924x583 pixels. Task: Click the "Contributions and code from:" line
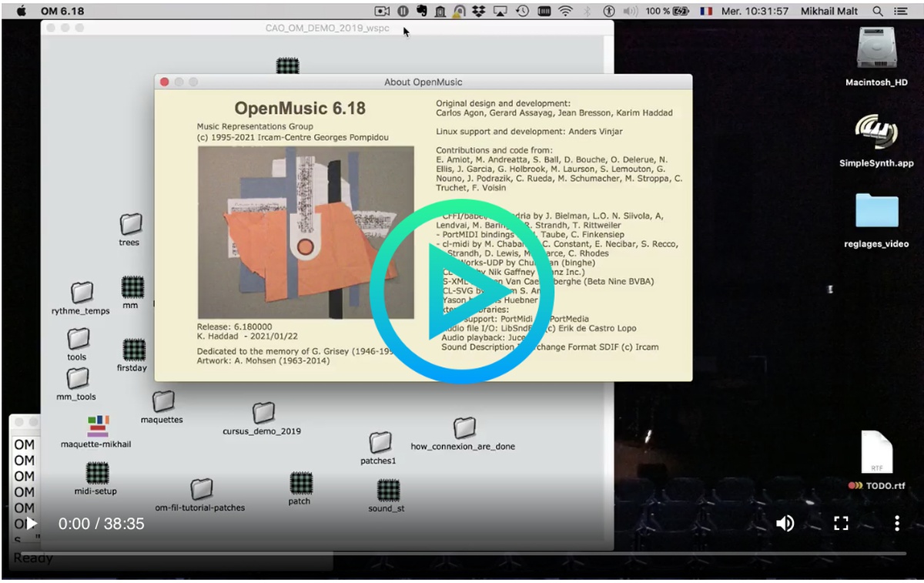[x=495, y=150]
